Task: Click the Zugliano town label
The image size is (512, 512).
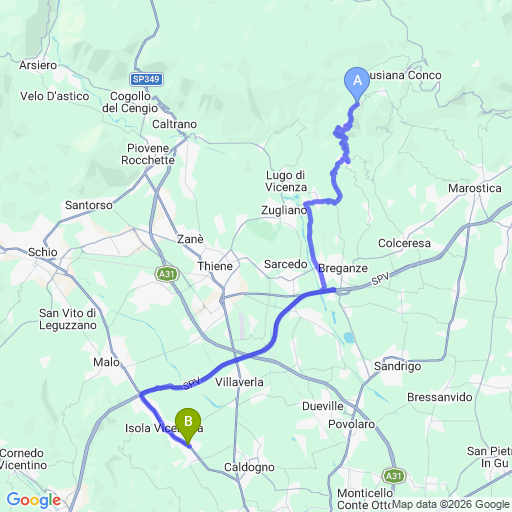Action: [284, 210]
